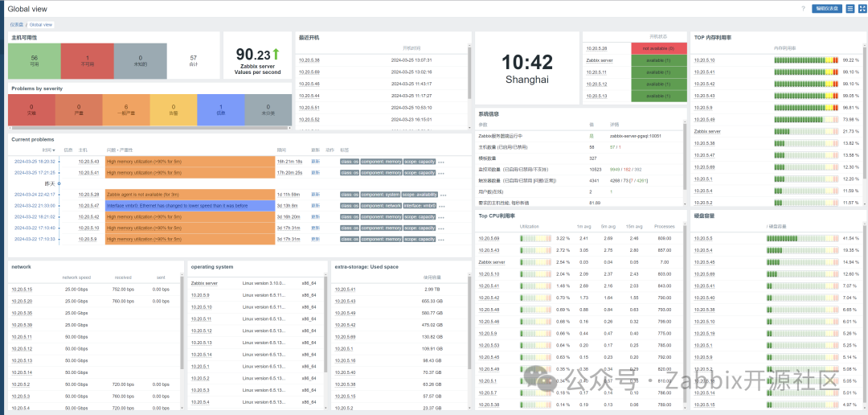The height and width of the screenshot is (415, 868).
Task: Show more tags for the 10.20.5.9 problem
Action: 441,240
